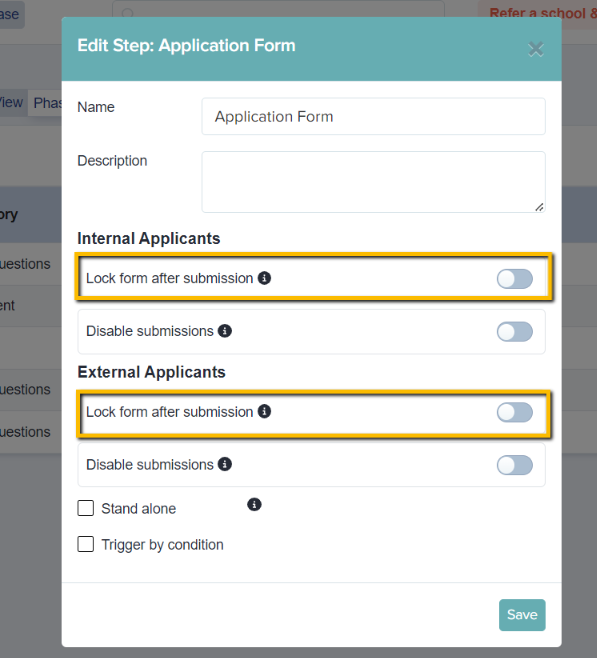Click the Description textarea resize handle
Screen dimensions: 597x658
[540, 207]
